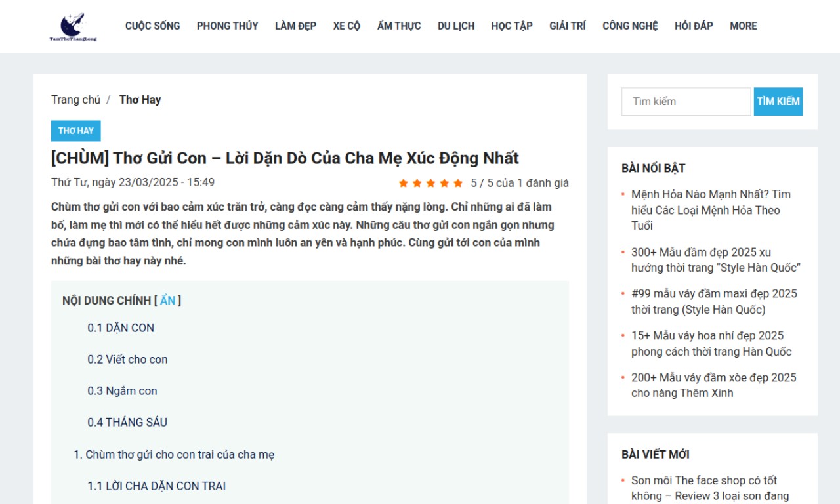Click the TÌM KIẾM search button
Screen dimensions: 840x504
[x=778, y=102]
